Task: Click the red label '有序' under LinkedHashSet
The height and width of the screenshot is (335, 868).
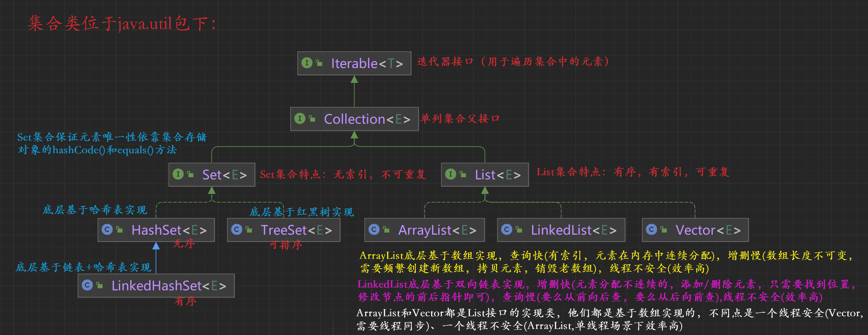Action: click(185, 301)
